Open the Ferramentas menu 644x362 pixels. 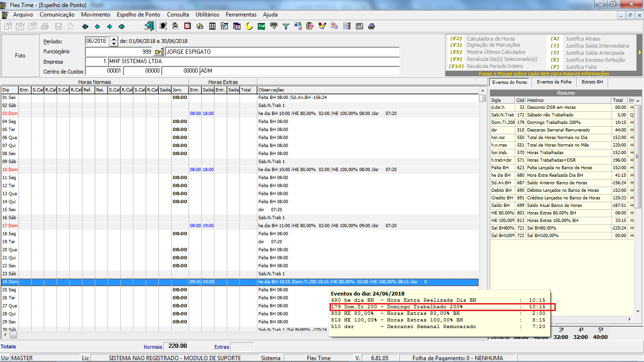coord(241,15)
